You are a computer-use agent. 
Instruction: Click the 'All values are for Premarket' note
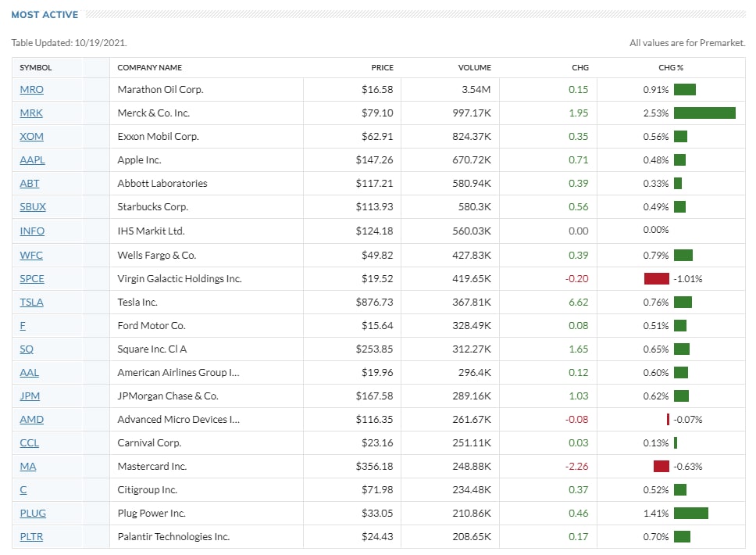687,43
